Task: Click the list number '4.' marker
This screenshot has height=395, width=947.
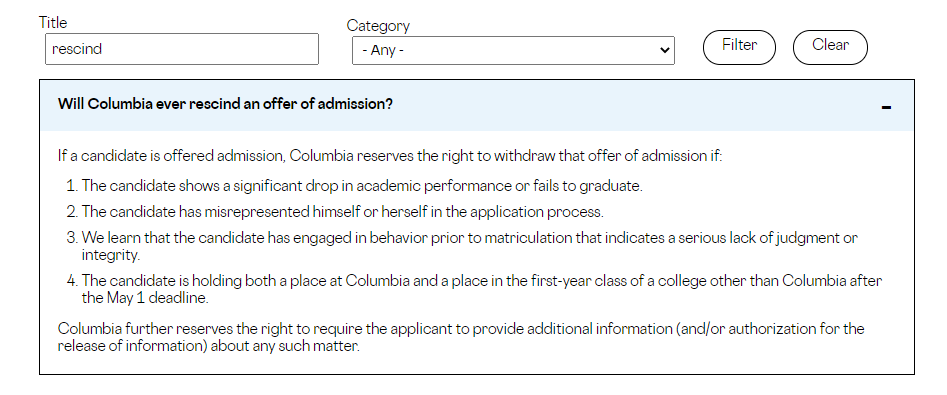Action: (72, 281)
